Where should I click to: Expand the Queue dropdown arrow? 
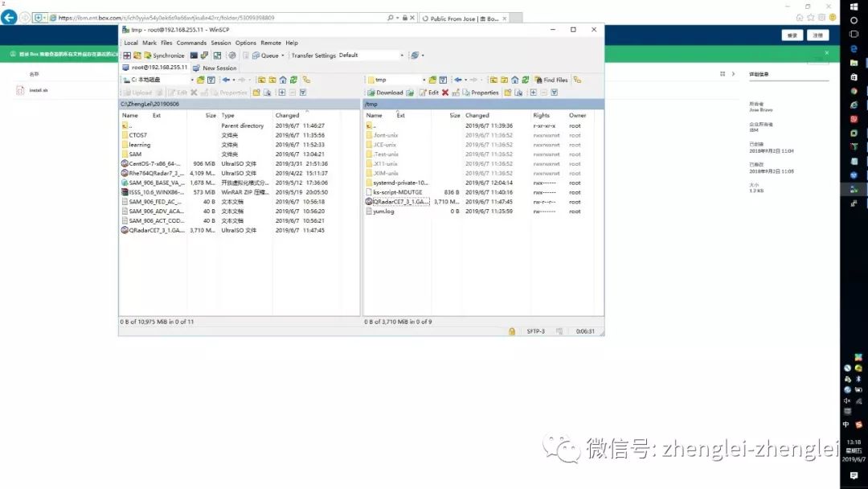click(283, 55)
